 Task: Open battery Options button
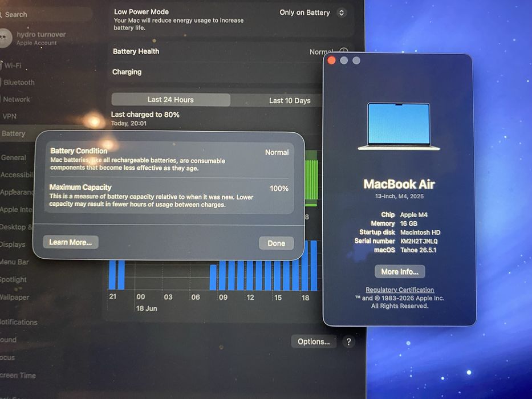tap(314, 341)
